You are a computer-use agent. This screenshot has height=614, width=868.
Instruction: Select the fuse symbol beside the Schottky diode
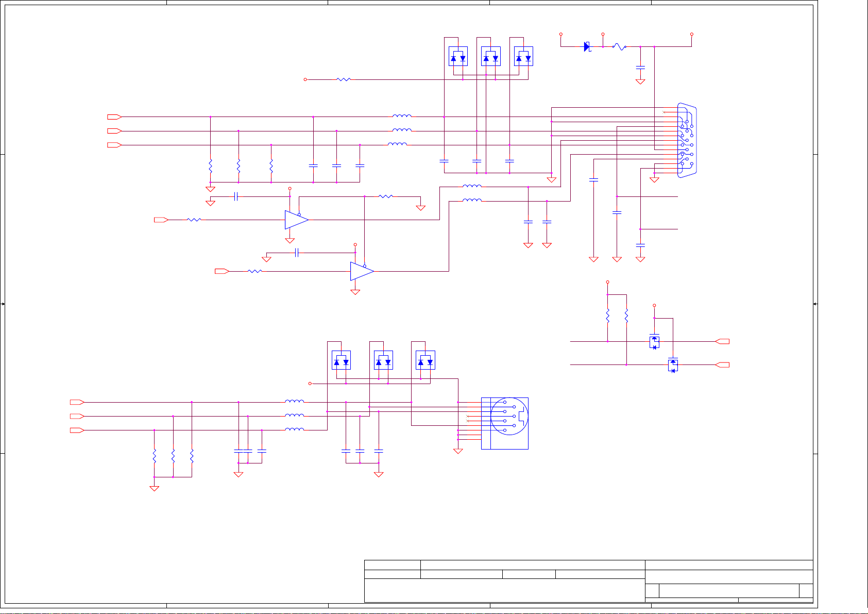click(620, 47)
